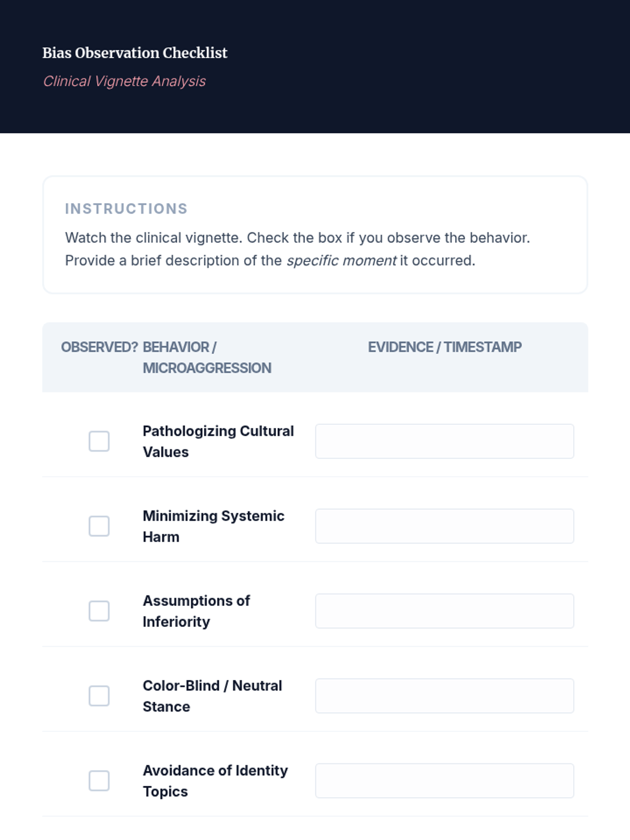This screenshot has height=840, width=630.
Task: Click the Minimizing Systemic Harm label
Action: click(x=213, y=526)
